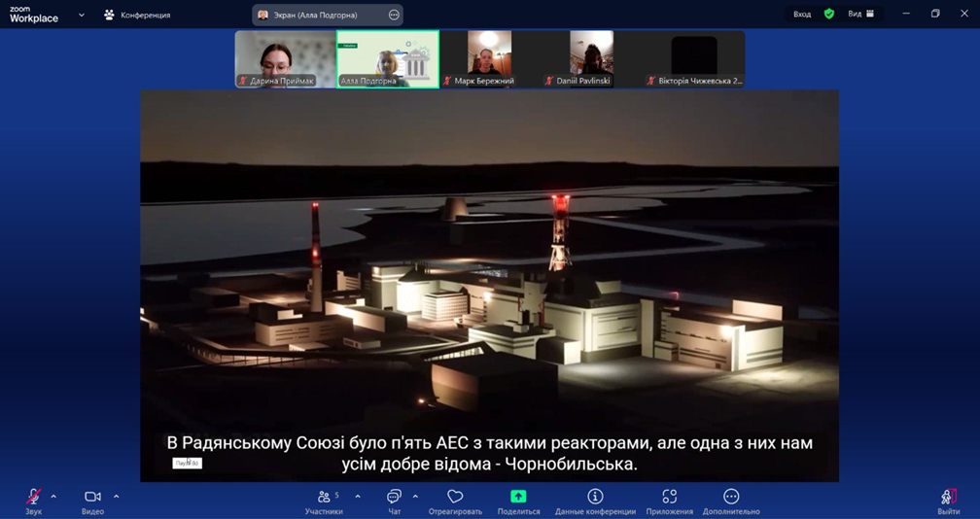Expand video options arrow next to Видео
The height and width of the screenshot is (519, 980).
click(116, 497)
